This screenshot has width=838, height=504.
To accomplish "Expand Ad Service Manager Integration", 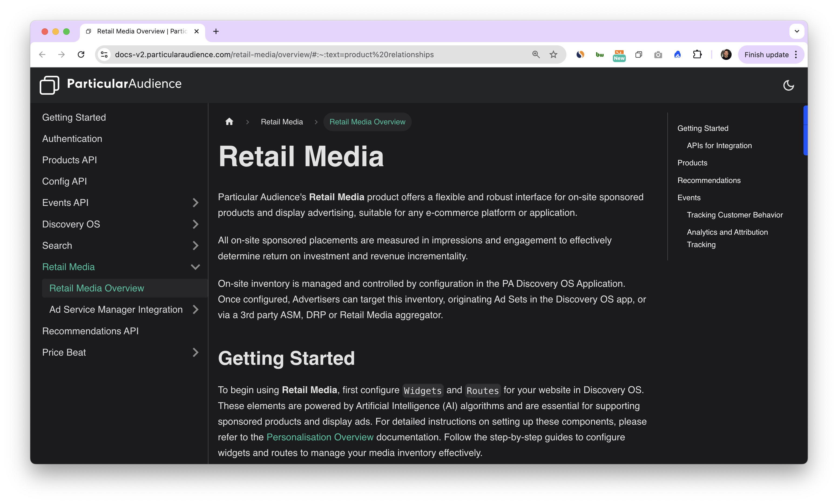I will tap(195, 309).
